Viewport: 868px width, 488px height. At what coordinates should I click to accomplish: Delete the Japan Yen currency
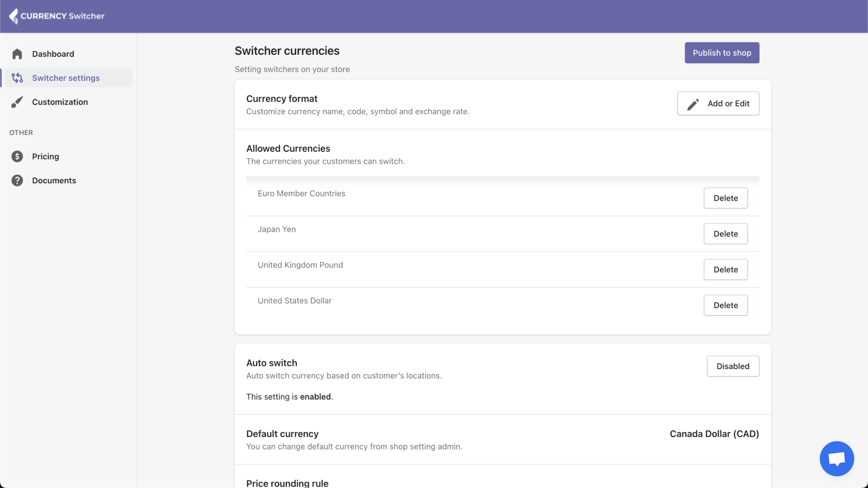click(726, 234)
